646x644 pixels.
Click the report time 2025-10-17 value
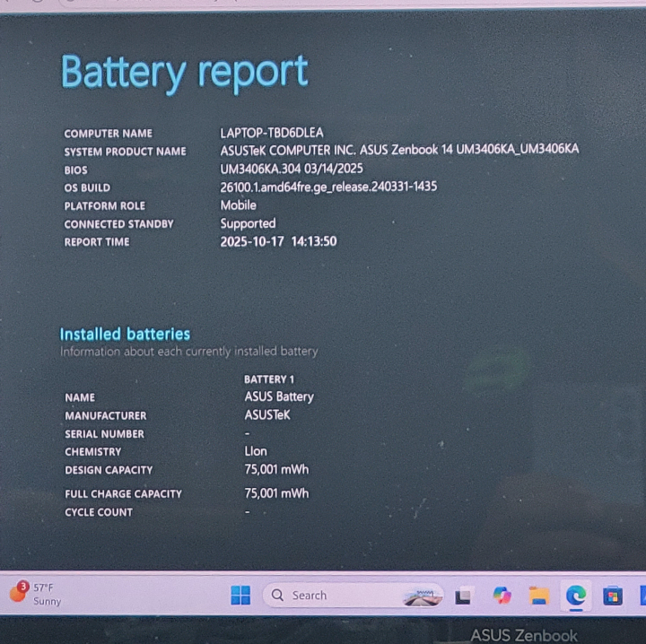tap(278, 241)
